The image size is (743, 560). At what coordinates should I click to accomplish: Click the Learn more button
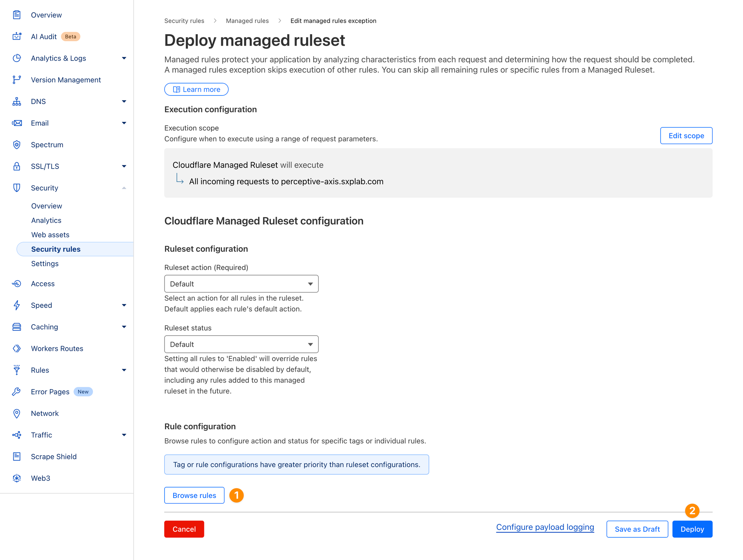tap(196, 89)
